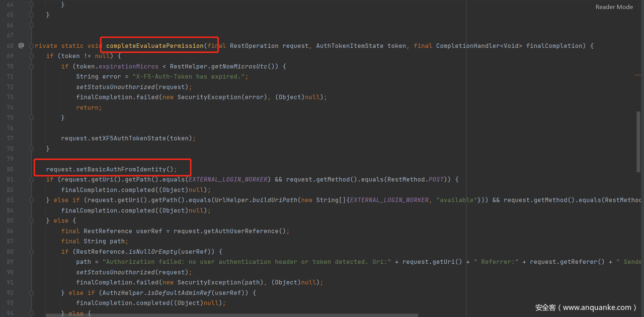This screenshot has width=644, height=317.
Task: Click fold end marker on line 78
Action: [x=31, y=149]
